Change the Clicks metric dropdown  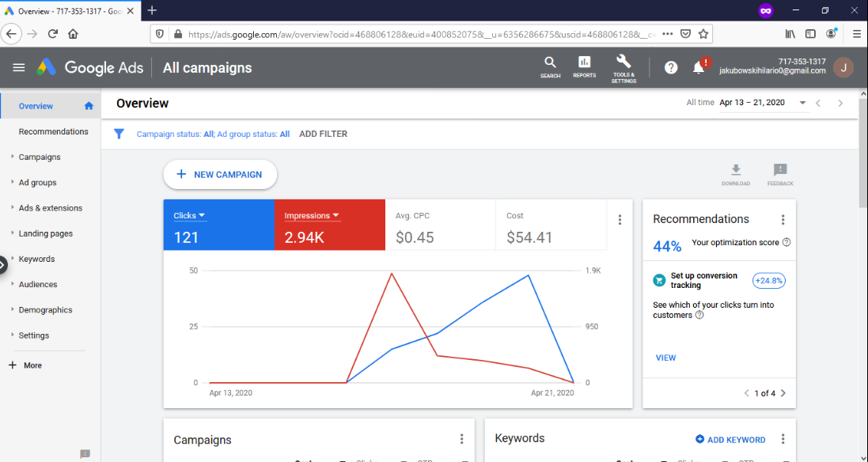pos(189,216)
